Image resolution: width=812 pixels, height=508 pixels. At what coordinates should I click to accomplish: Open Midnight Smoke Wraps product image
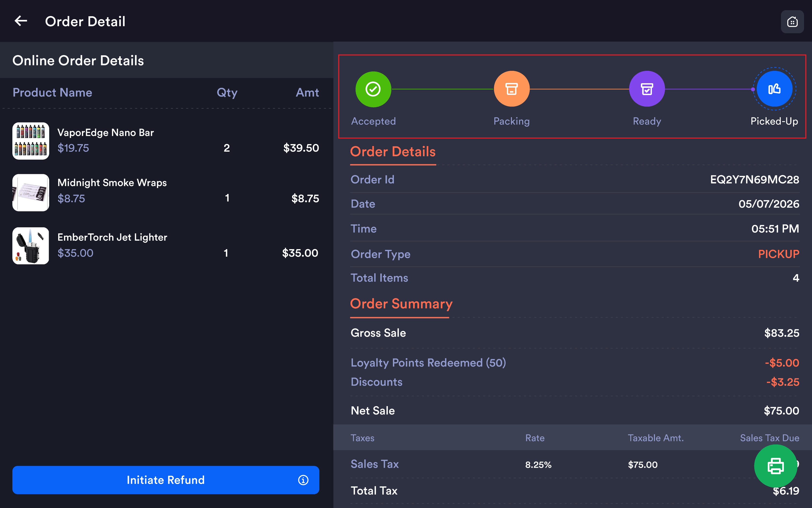pyautogui.click(x=31, y=193)
